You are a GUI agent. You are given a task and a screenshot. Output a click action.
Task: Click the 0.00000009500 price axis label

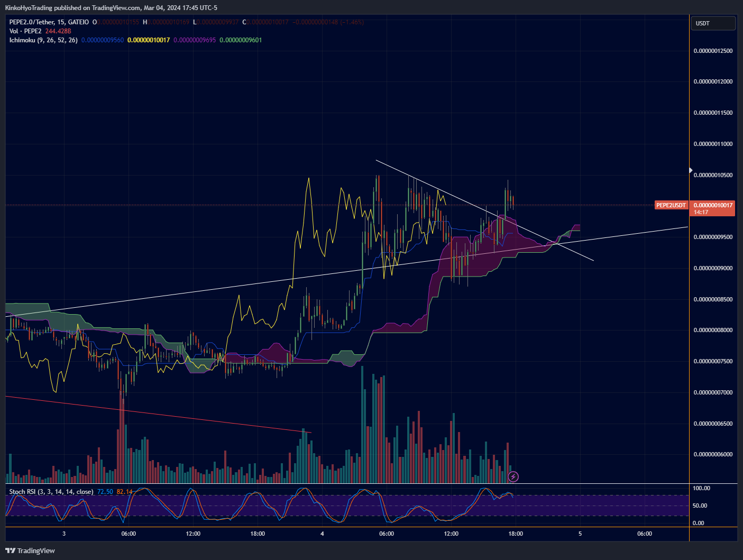tap(713, 237)
